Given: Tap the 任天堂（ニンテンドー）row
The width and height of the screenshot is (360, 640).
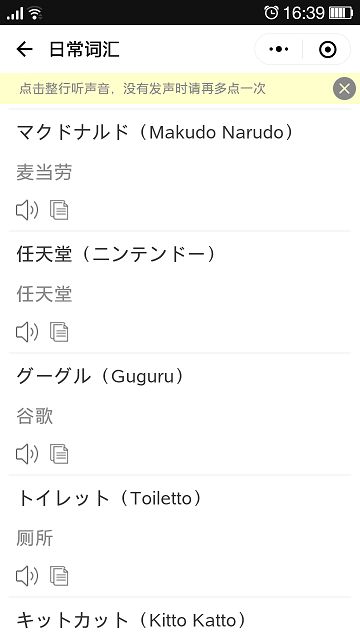Looking at the screenshot, I should (180, 292).
